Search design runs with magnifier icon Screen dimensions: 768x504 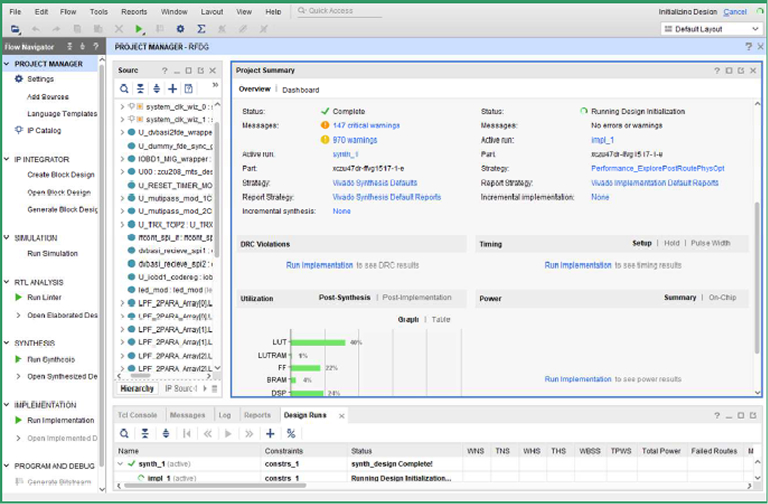click(x=124, y=433)
